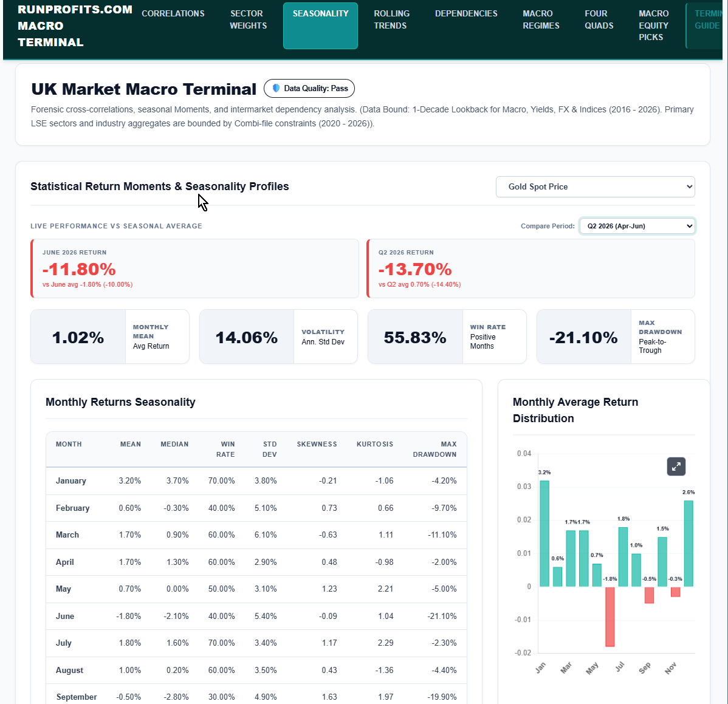Click September win rate 30.00% cell

tap(221, 697)
